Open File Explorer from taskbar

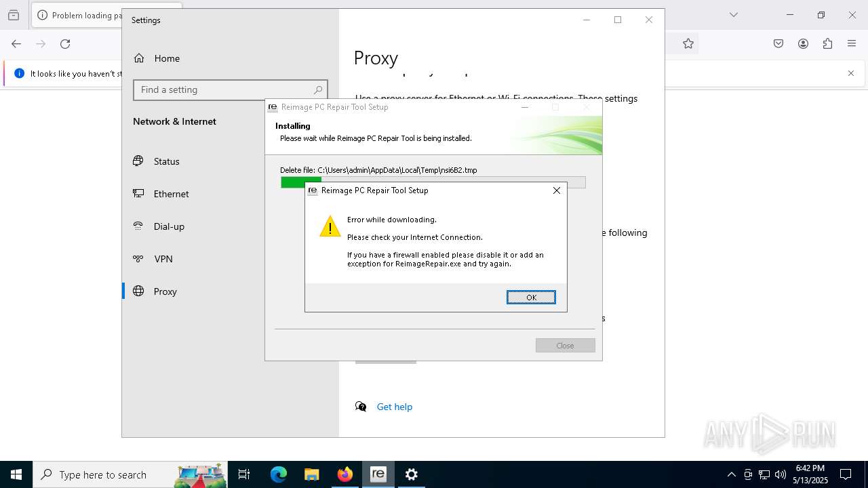[312, 474]
